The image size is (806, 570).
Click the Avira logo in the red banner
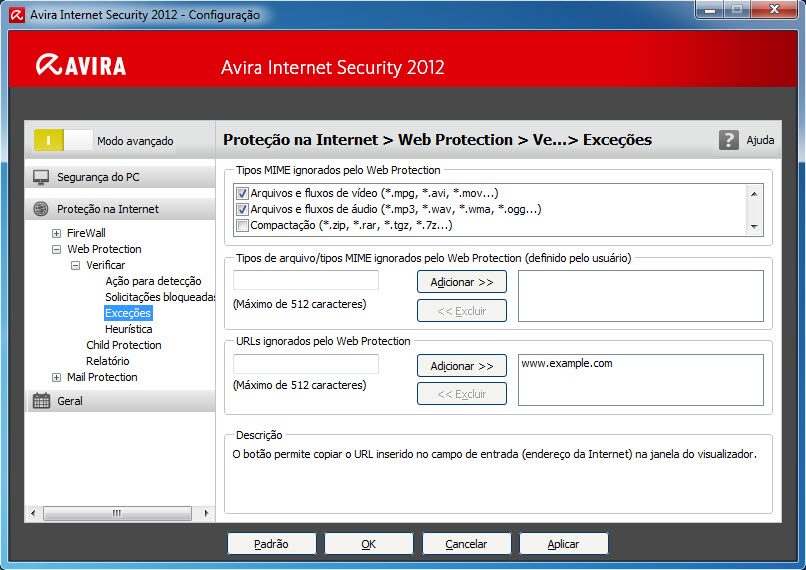click(x=81, y=65)
